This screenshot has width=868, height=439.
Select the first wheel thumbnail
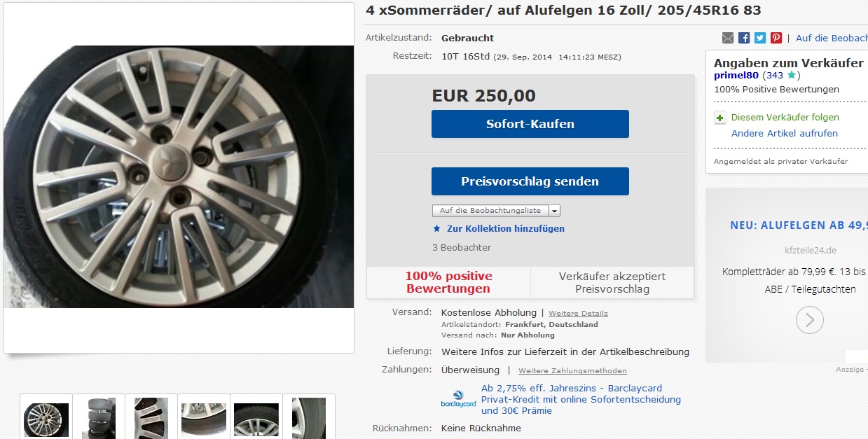click(x=46, y=418)
